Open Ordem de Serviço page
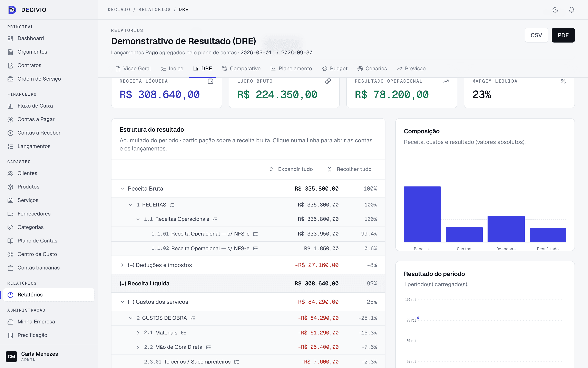The image size is (588, 368). click(x=49, y=79)
